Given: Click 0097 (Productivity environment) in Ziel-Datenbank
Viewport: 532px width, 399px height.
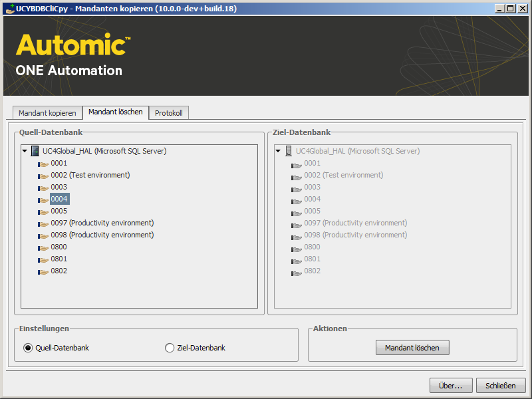Looking at the screenshot, I should point(356,223).
